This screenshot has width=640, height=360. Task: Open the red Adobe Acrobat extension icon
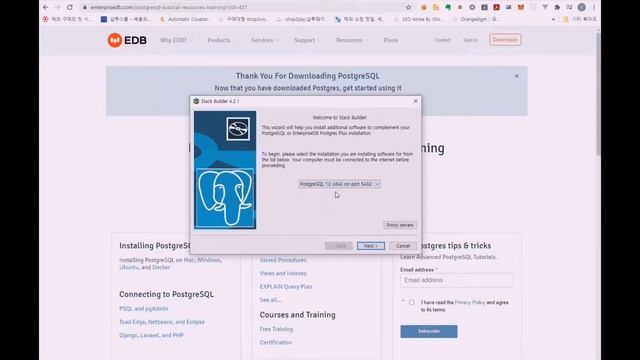496,7
